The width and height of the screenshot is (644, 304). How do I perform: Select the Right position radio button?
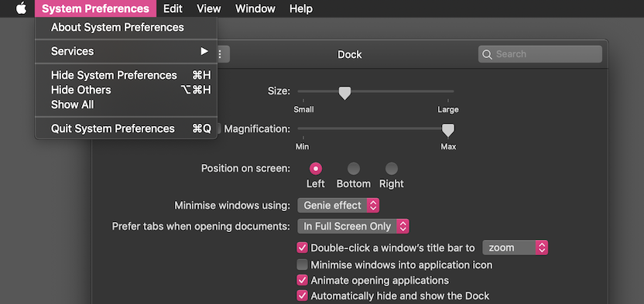point(392,169)
